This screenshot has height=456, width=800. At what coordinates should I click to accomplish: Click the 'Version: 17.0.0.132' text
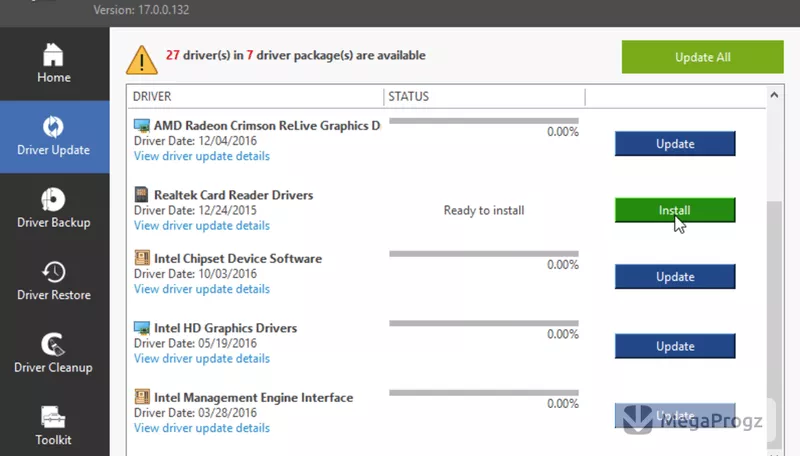point(141,10)
